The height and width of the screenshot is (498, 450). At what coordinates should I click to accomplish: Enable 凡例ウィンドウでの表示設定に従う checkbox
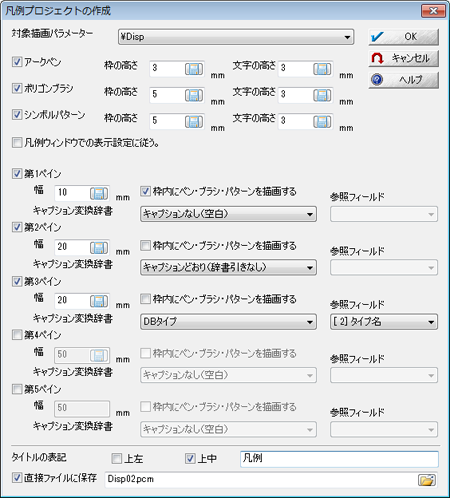(x=17, y=143)
